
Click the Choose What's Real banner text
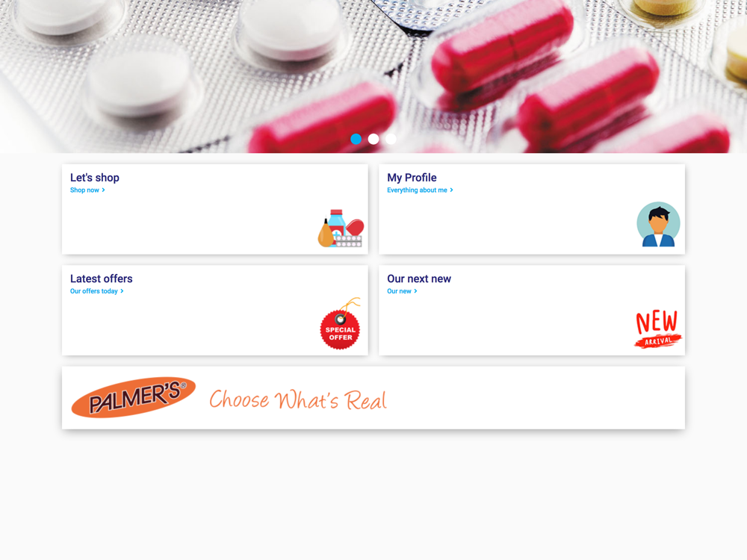click(298, 400)
